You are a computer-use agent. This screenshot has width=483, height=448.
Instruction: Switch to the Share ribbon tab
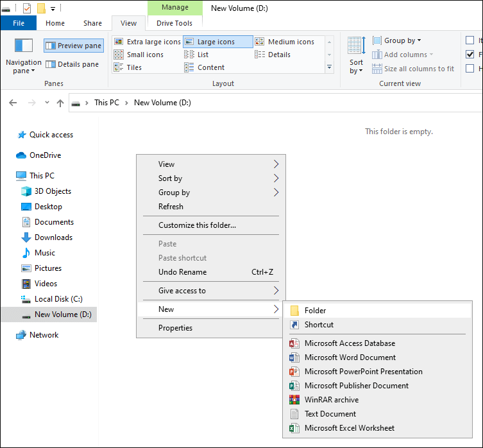point(92,23)
